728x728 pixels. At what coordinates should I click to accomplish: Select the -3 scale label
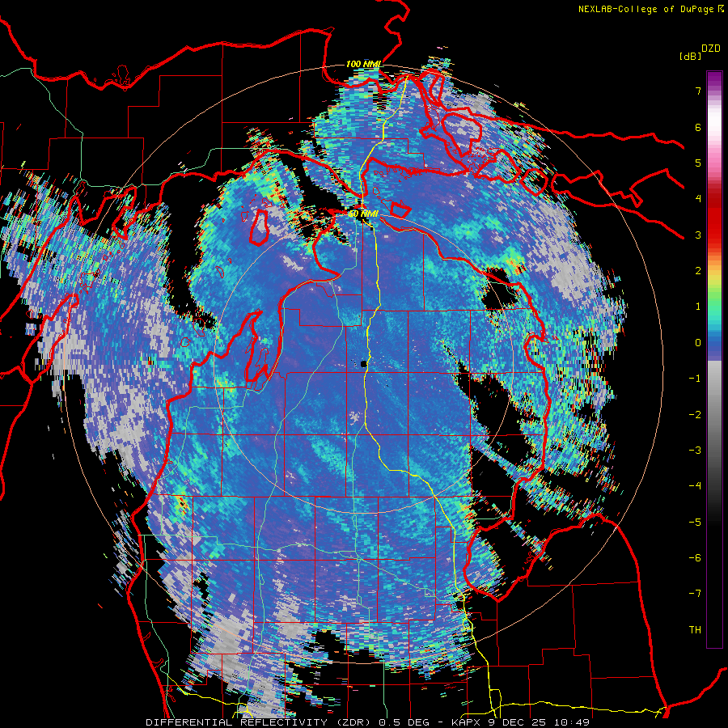pos(695,451)
